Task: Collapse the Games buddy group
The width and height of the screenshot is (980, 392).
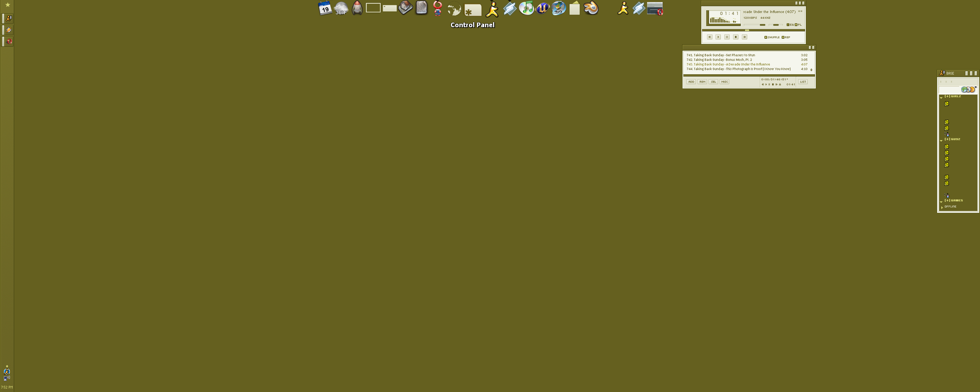Action: click(941, 202)
